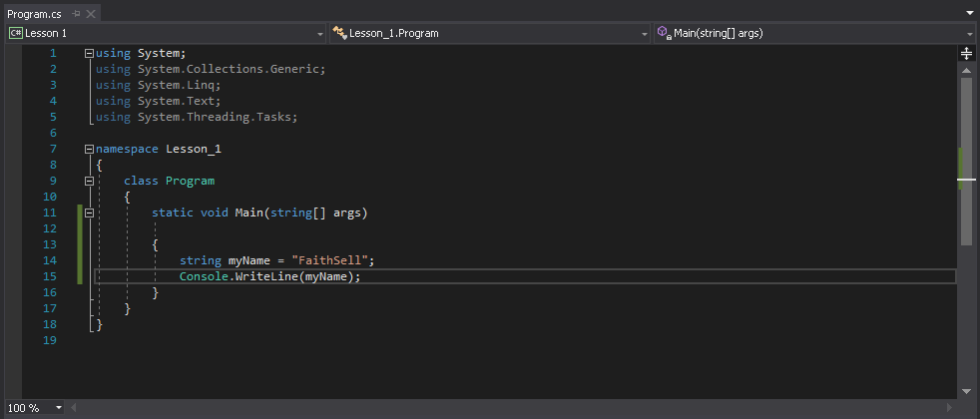This screenshot has height=419, width=980.
Task: Click the split editor handle icon
Action: [966, 53]
